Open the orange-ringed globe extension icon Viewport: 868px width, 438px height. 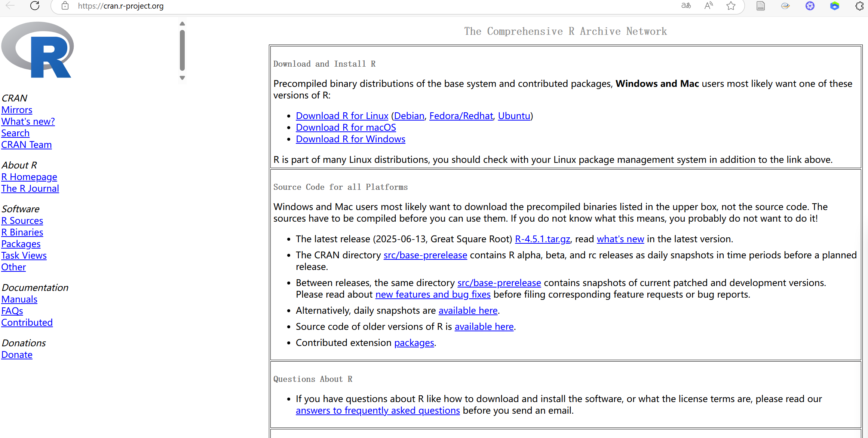[785, 6]
